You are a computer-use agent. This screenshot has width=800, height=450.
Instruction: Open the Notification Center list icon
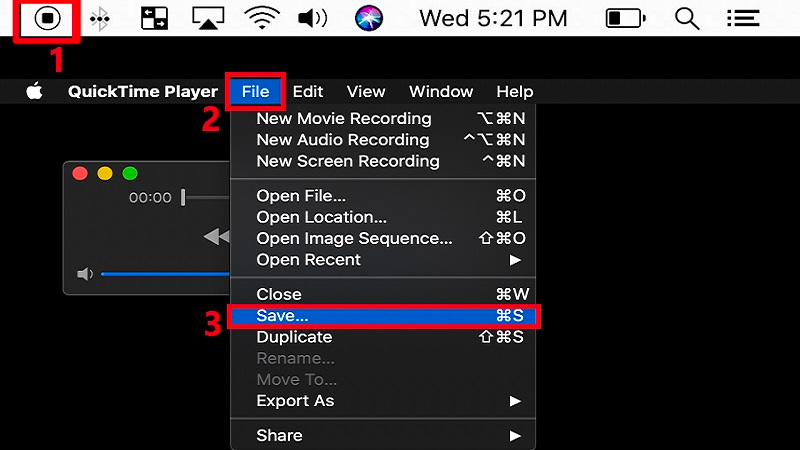(741, 18)
